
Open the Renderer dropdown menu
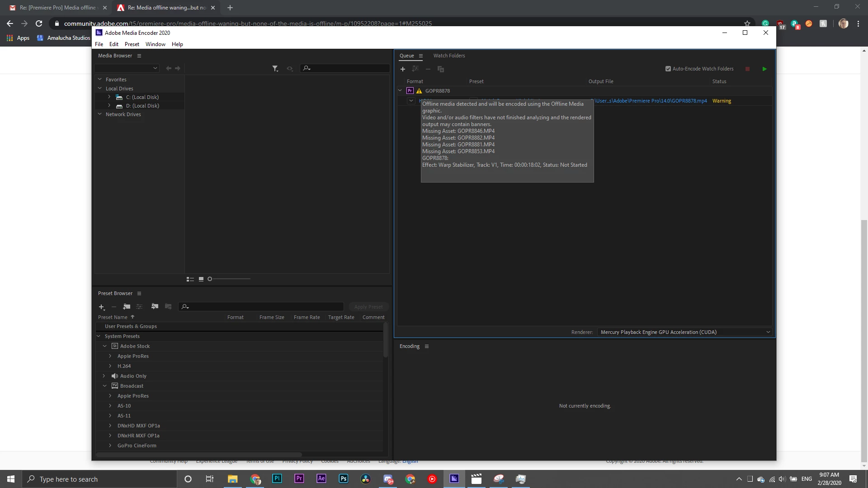point(684,332)
